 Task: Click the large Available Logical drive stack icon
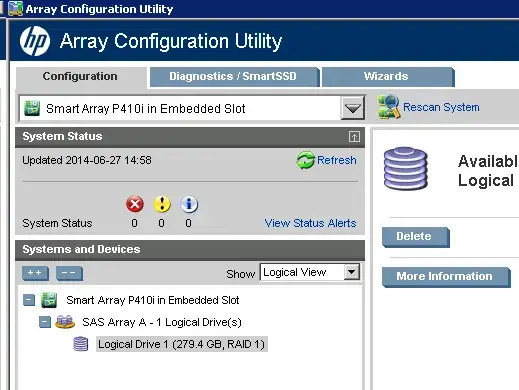tap(406, 168)
